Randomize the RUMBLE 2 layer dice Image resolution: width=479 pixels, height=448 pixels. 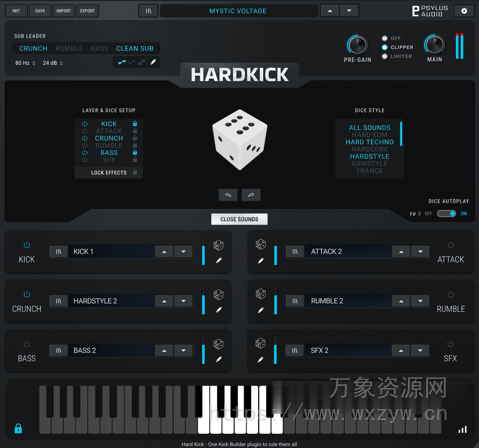click(261, 294)
